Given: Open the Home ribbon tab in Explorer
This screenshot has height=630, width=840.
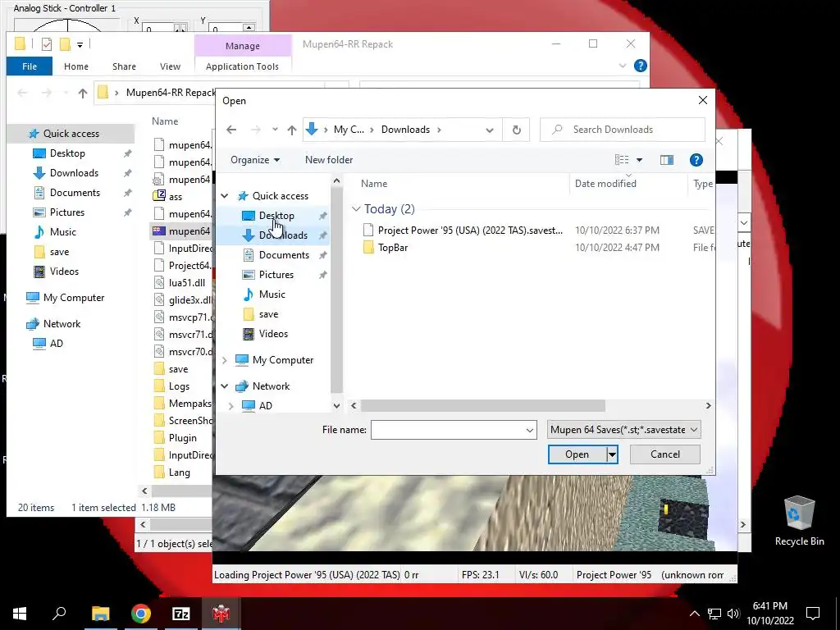Looking at the screenshot, I should pos(76,66).
